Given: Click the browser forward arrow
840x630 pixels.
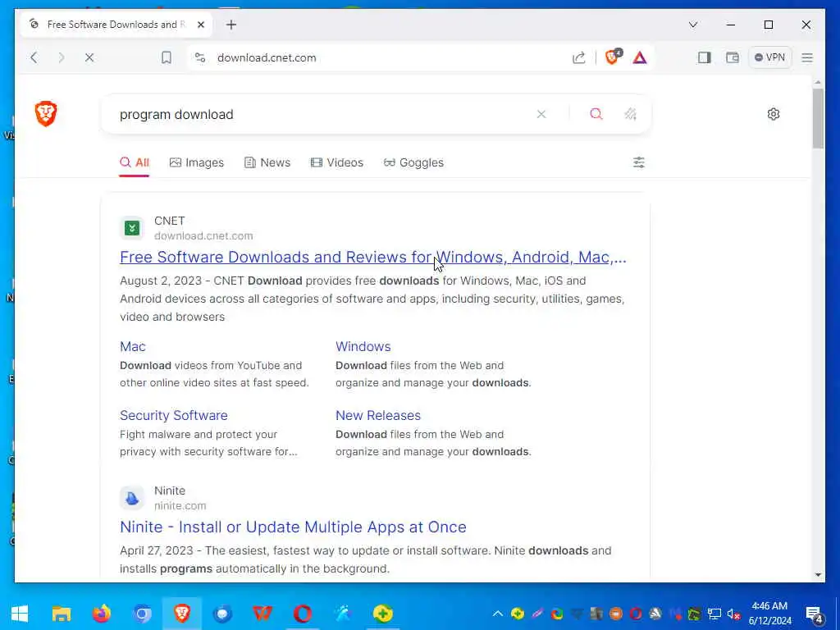Looking at the screenshot, I should coord(61,57).
